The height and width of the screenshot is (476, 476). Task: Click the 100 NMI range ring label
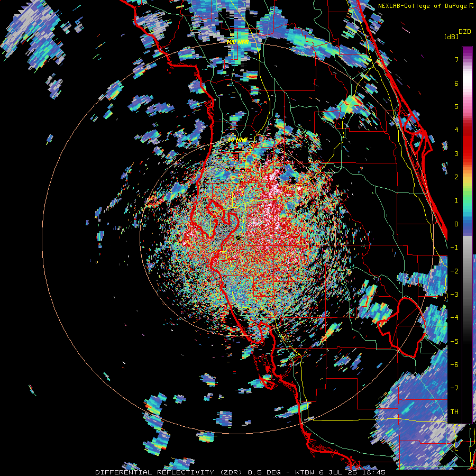click(x=237, y=42)
